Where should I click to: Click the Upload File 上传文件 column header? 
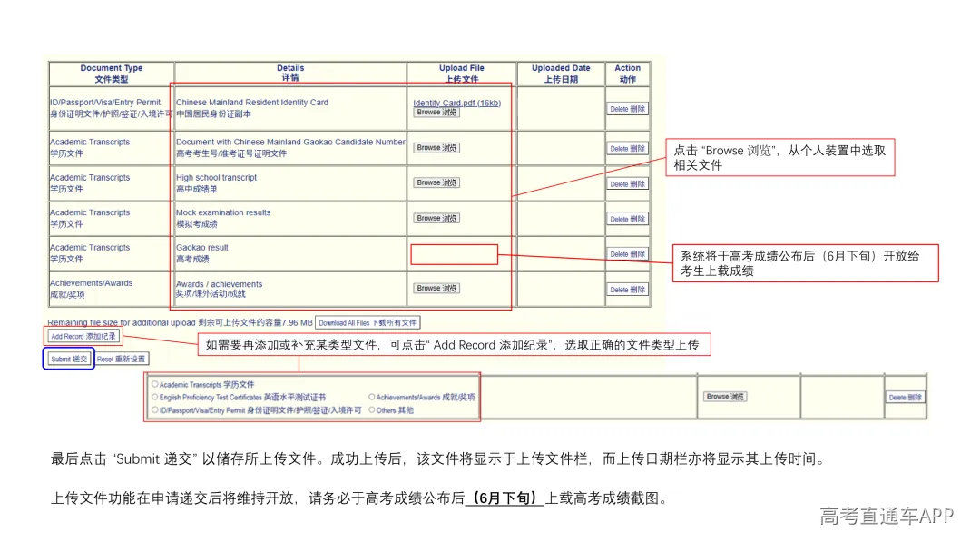(461, 74)
